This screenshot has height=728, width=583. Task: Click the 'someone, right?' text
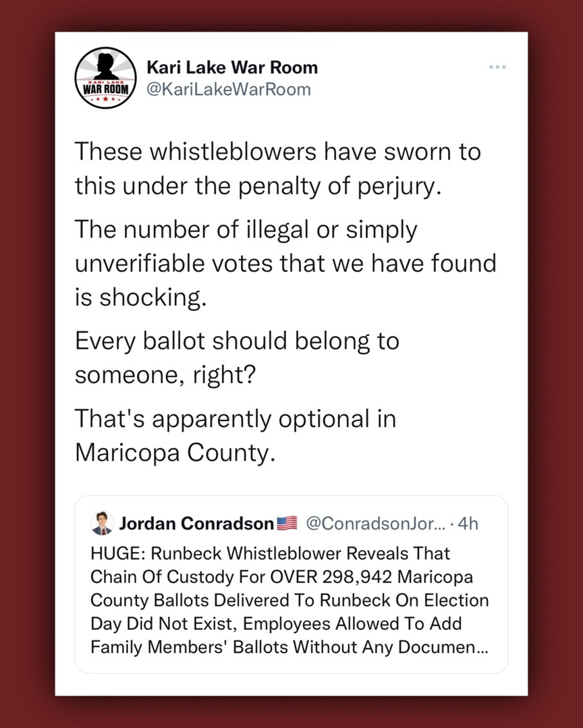[x=164, y=374]
